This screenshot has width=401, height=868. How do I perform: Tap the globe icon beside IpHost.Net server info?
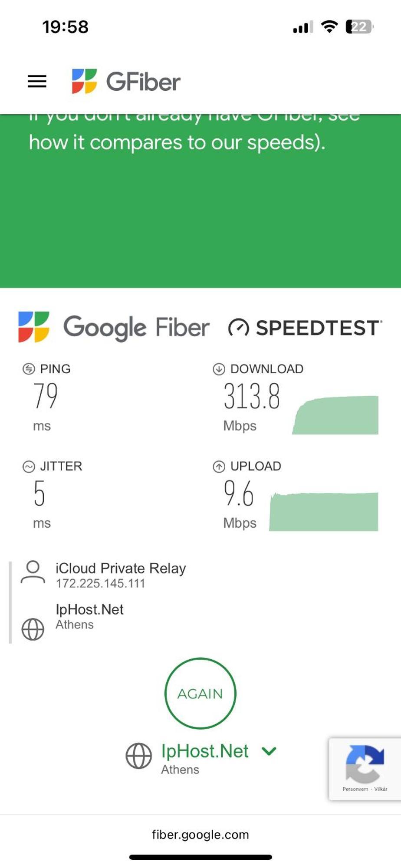pos(33,629)
